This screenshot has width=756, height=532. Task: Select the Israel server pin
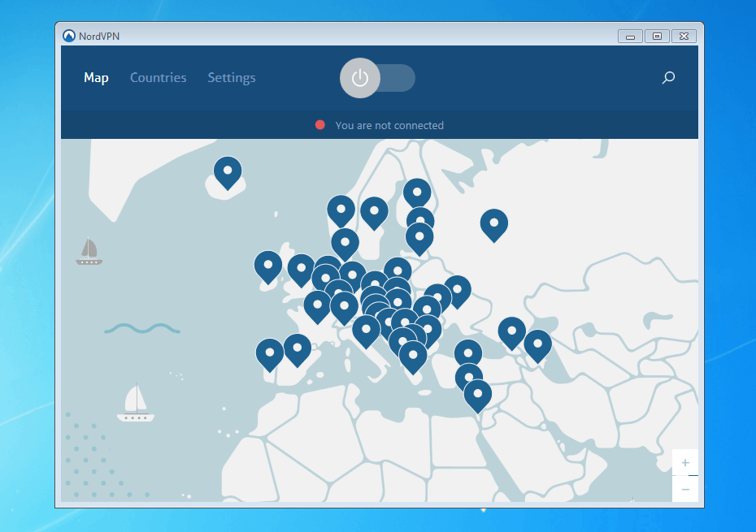478,396
